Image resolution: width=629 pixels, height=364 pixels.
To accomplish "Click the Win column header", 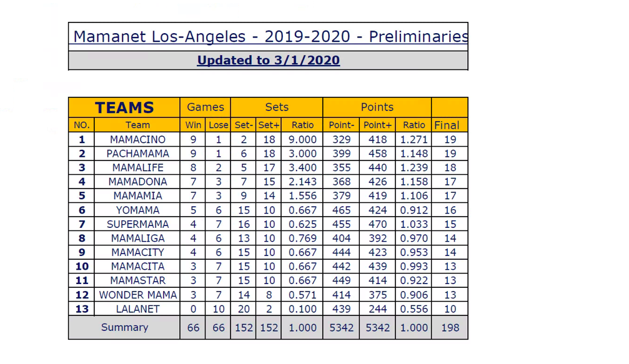I will [193, 125].
